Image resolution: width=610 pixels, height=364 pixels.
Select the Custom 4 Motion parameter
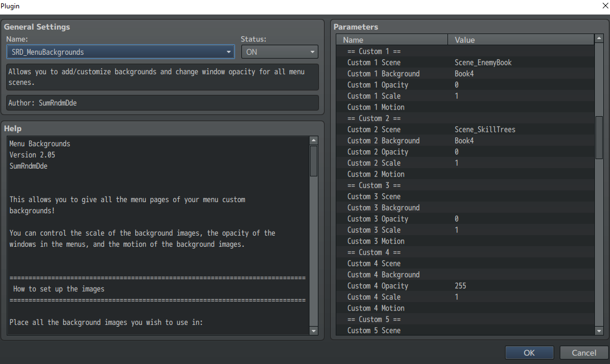click(x=465, y=308)
